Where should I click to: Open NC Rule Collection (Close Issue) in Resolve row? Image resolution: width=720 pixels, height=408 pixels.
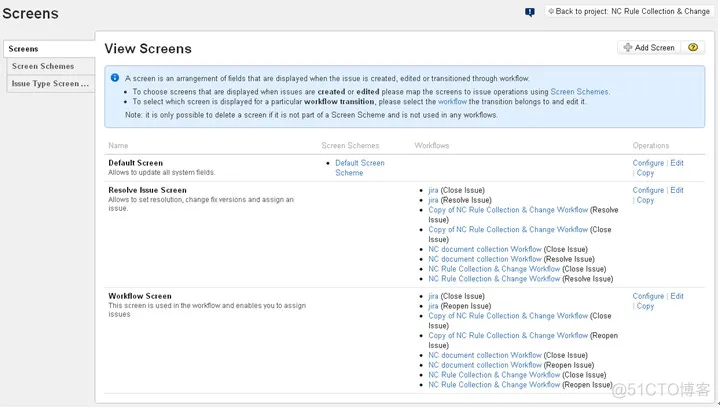[x=494, y=269]
